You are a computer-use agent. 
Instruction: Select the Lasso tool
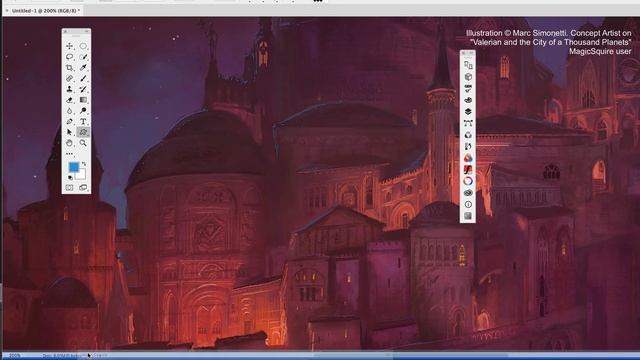(x=69, y=57)
